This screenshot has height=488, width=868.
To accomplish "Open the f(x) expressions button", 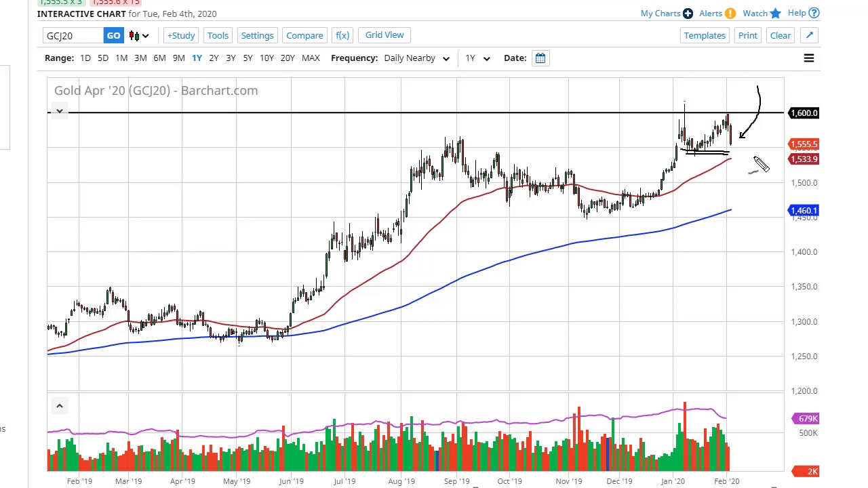I will point(342,35).
